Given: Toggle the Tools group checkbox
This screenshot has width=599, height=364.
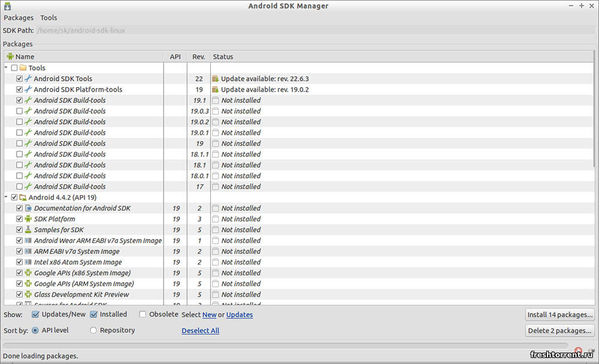Looking at the screenshot, I should (x=14, y=68).
